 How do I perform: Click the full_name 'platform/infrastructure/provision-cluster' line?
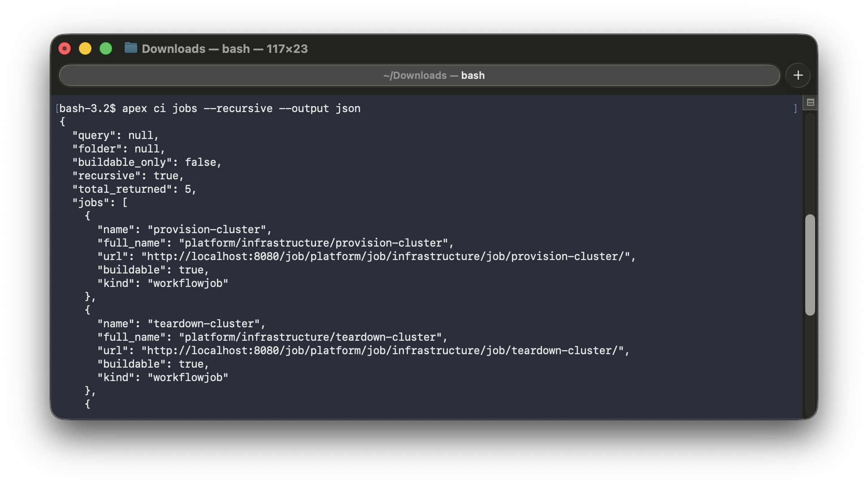click(x=275, y=243)
